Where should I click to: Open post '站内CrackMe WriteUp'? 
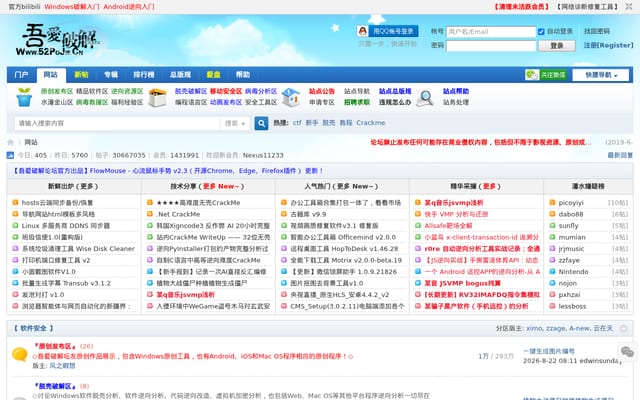213,237
